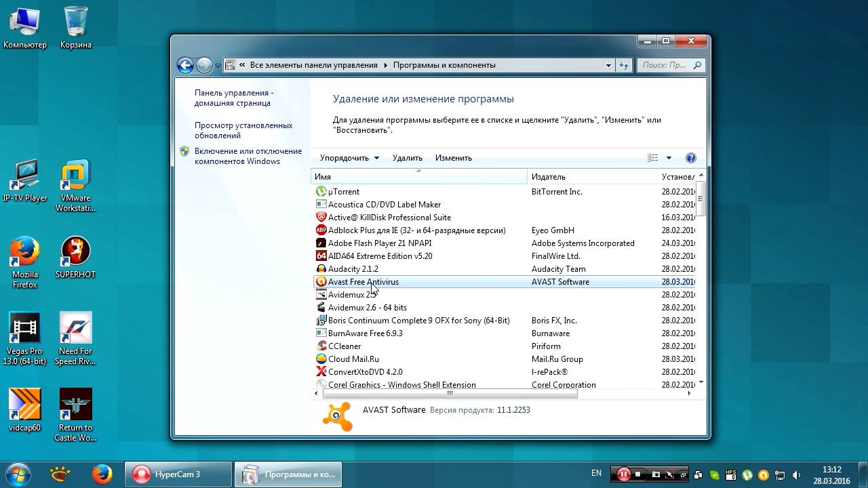Screen dimensions: 868x488
Task: Click the Adblock Plus ABP icon
Action: (321, 230)
